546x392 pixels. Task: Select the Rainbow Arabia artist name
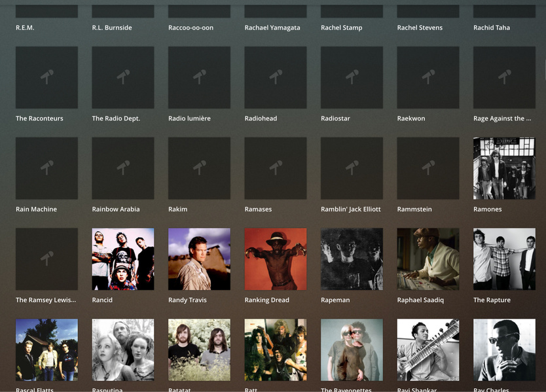coord(116,209)
